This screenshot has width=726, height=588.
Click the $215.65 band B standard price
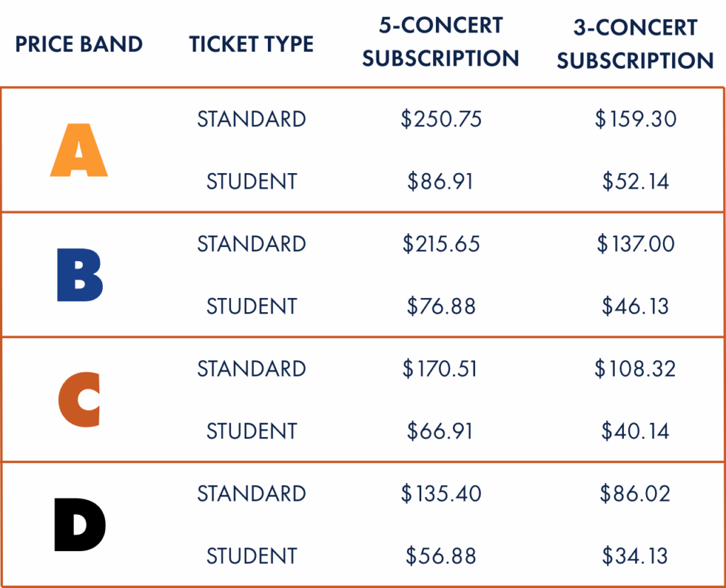(x=440, y=244)
